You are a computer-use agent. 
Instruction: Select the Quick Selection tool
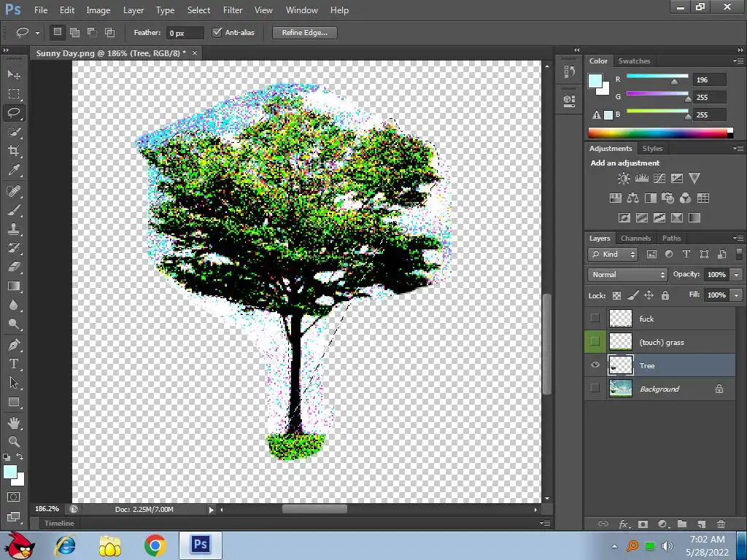pos(14,132)
